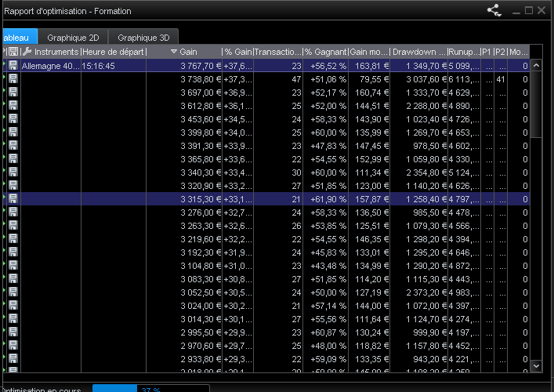The height and width of the screenshot is (392, 554).
Task: Click save icon on the 3 315,30 € row
Action: pos(13,199)
